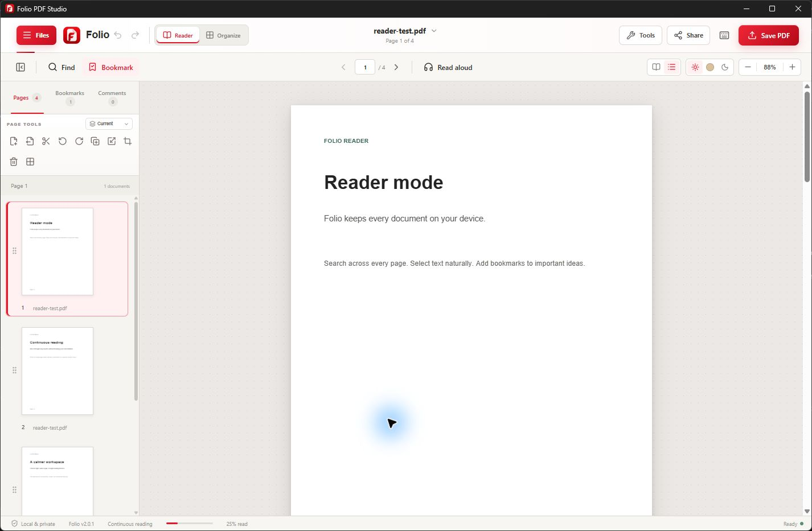Open the Bookmarks sidebar tab
Screen dimensions: 812x531
pos(69,97)
